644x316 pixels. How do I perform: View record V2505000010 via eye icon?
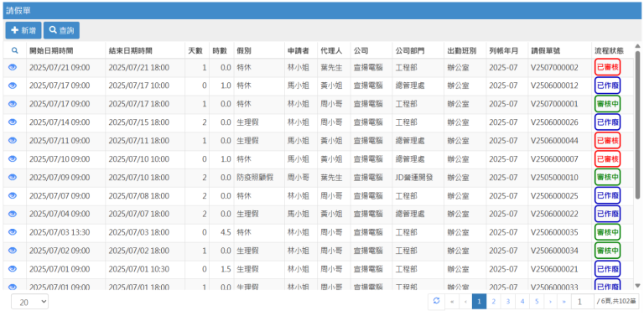point(13,178)
